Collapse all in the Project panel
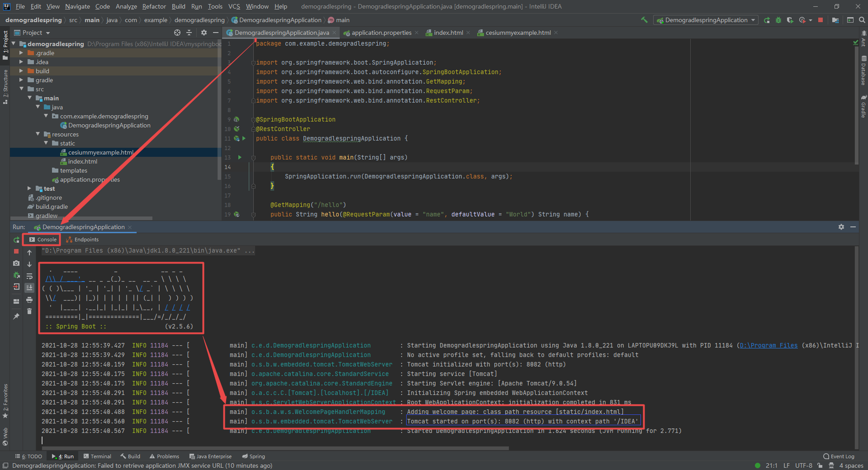This screenshot has width=868, height=470. [x=189, y=33]
